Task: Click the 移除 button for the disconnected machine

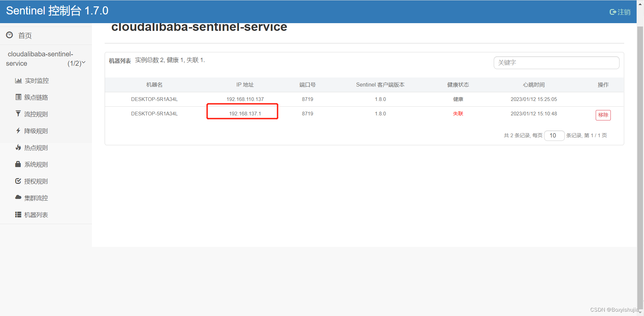Action: (x=603, y=115)
